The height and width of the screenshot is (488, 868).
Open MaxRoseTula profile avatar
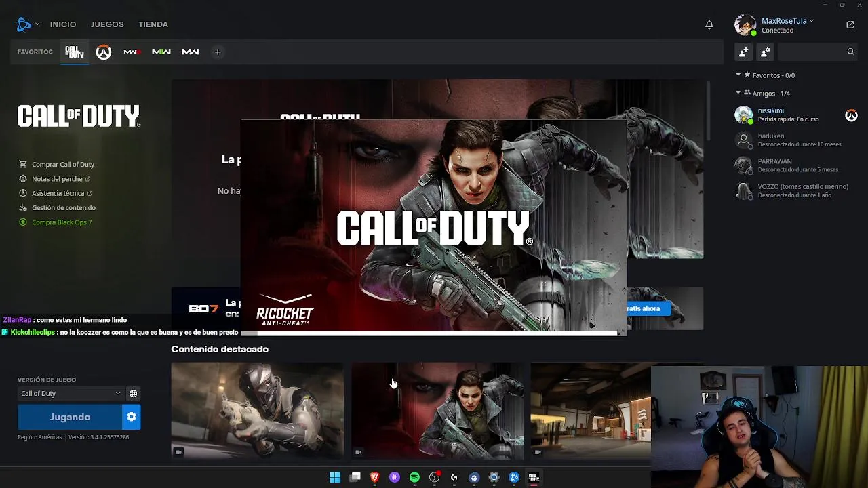pyautogui.click(x=745, y=25)
